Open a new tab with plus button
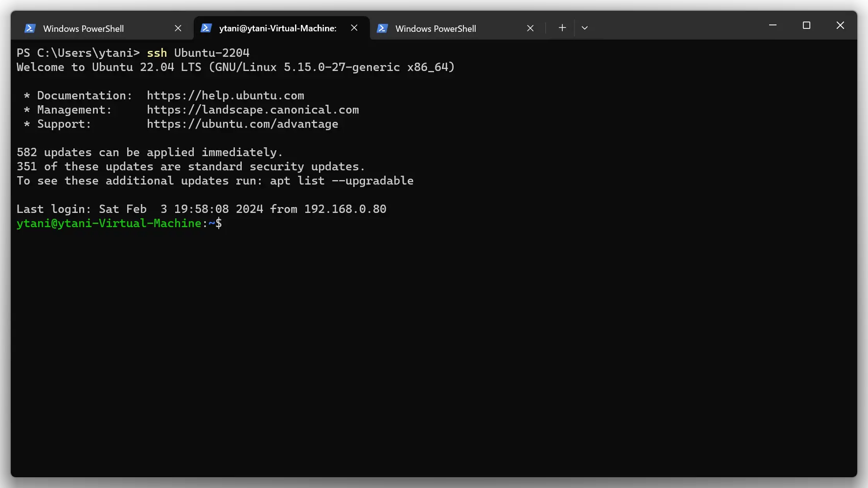The image size is (868, 488). (x=562, y=28)
